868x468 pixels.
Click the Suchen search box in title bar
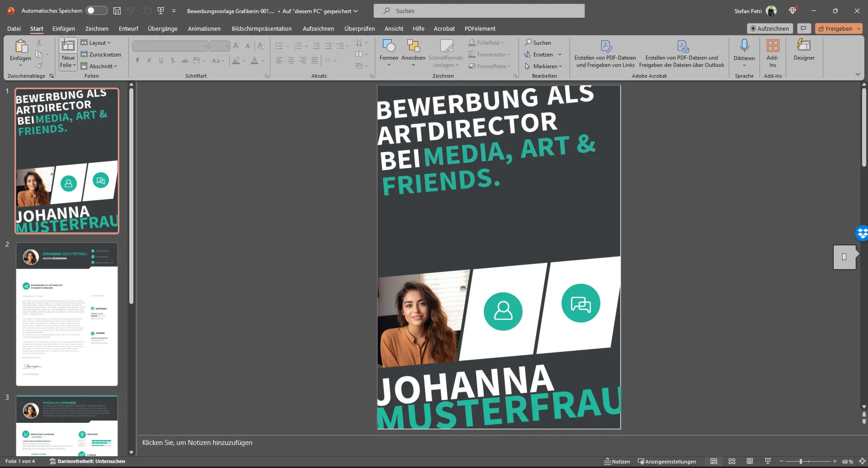tap(479, 11)
